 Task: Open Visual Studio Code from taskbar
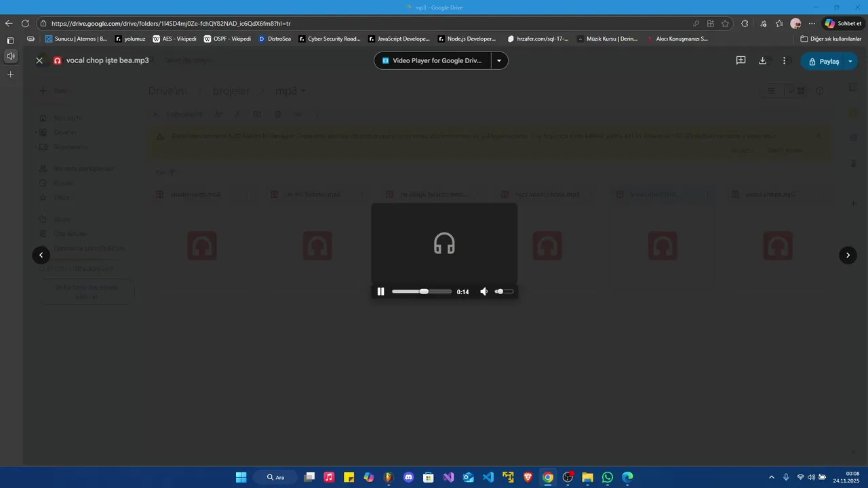click(x=488, y=477)
